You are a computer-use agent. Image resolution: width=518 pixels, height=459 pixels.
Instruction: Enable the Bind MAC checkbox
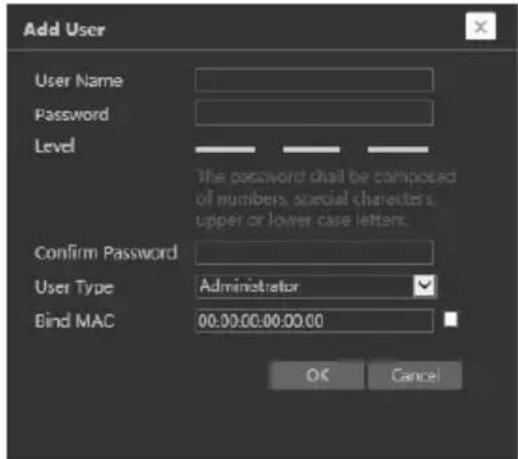tap(451, 320)
